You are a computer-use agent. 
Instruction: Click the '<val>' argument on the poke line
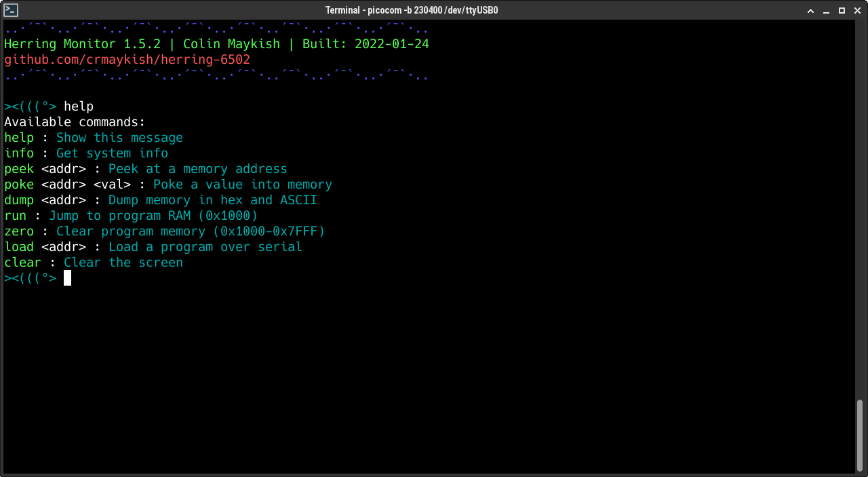pyautogui.click(x=113, y=185)
